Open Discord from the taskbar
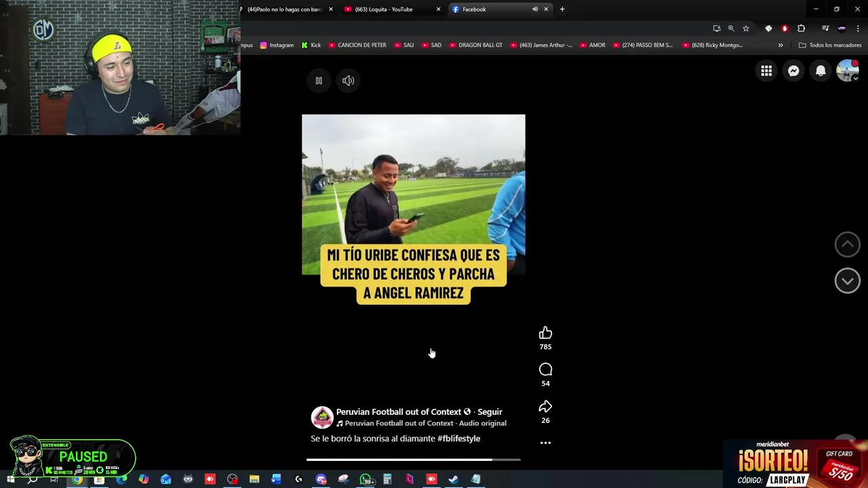This screenshot has height=488, width=868. 321,479
